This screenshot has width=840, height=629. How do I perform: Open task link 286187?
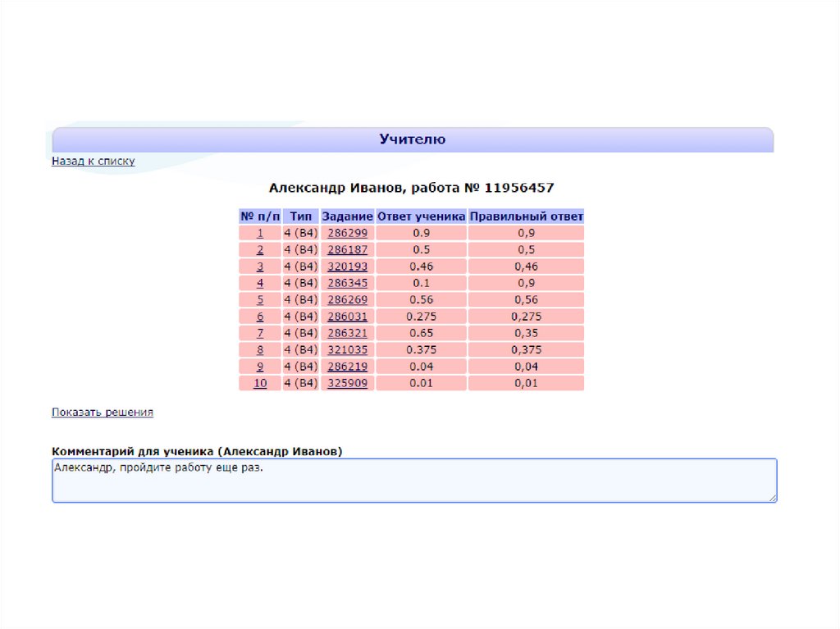(347, 249)
